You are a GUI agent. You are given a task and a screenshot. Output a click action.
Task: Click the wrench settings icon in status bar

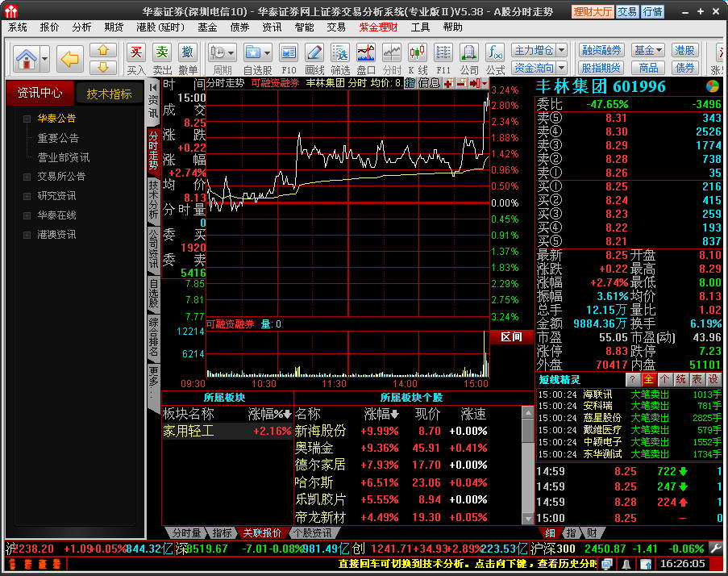[715, 549]
